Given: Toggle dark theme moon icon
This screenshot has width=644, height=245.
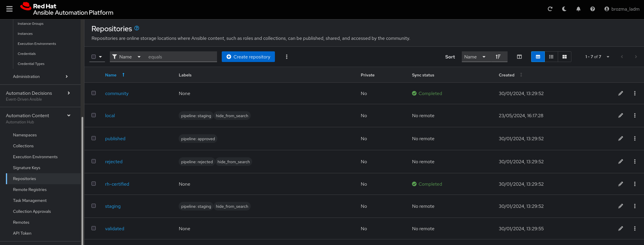Looking at the screenshot, I should click(564, 9).
